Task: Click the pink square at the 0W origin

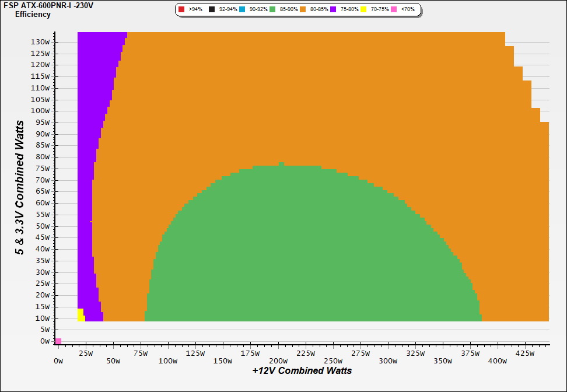Action: [58, 341]
